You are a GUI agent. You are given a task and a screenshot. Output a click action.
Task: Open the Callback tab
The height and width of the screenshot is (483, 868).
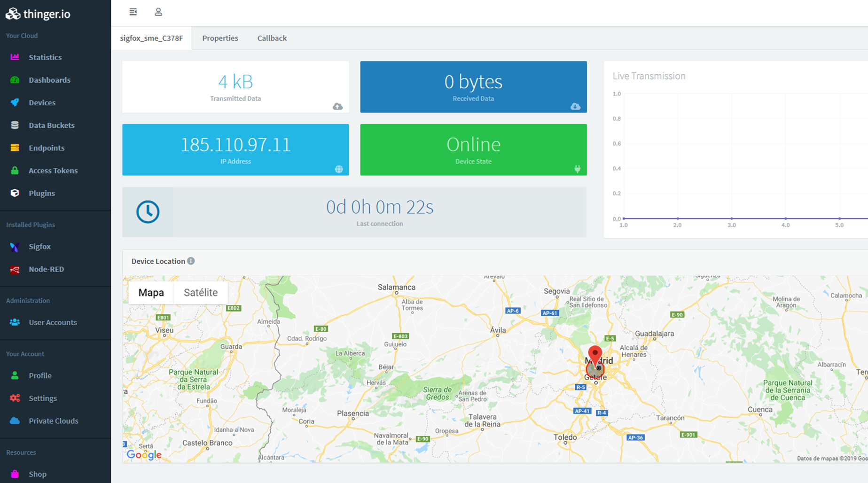272,38
